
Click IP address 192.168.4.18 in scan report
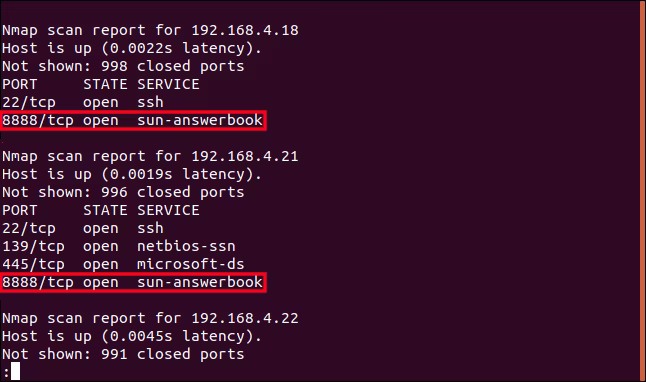[x=245, y=30]
